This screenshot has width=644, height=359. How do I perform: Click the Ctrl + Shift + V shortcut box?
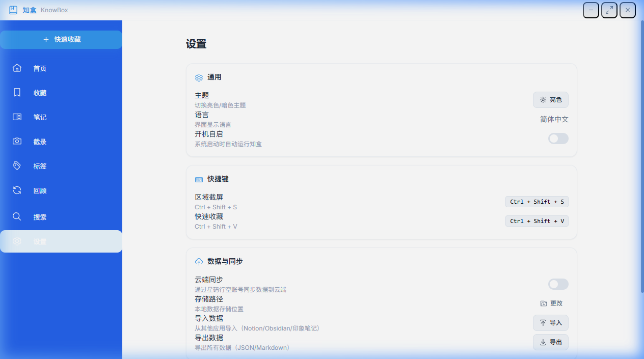pyautogui.click(x=537, y=221)
